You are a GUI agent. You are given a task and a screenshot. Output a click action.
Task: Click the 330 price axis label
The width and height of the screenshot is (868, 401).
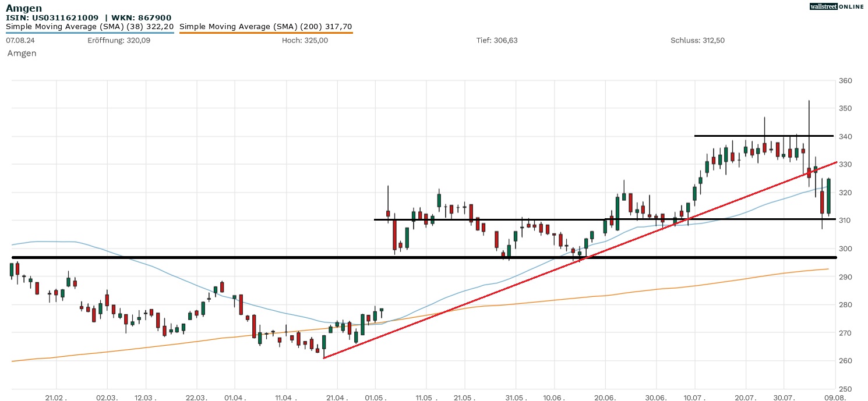coord(845,165)
